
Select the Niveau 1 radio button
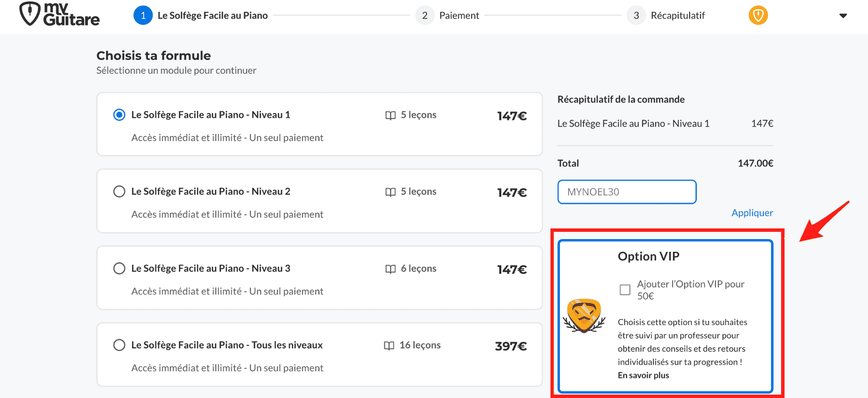(x=120, y=115)
